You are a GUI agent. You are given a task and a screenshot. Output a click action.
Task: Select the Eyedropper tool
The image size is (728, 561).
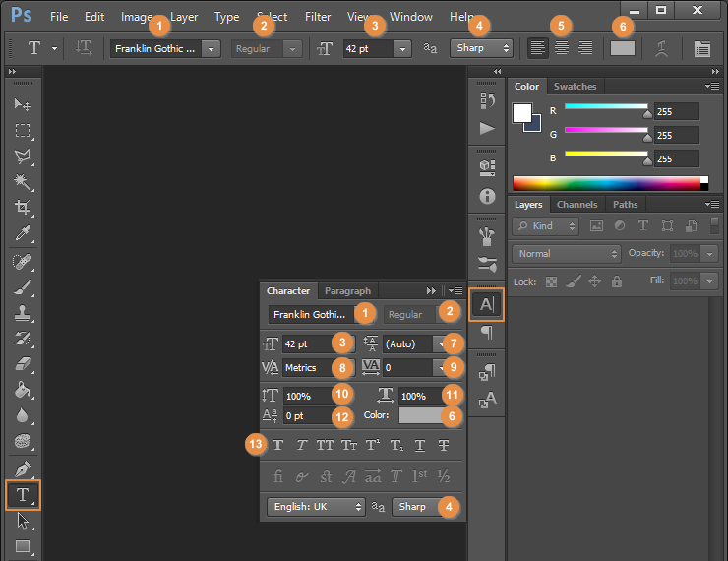pos(23,233)
